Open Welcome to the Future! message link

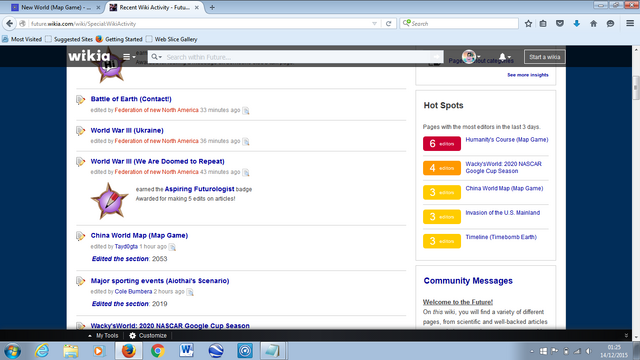tap(458, 302)
